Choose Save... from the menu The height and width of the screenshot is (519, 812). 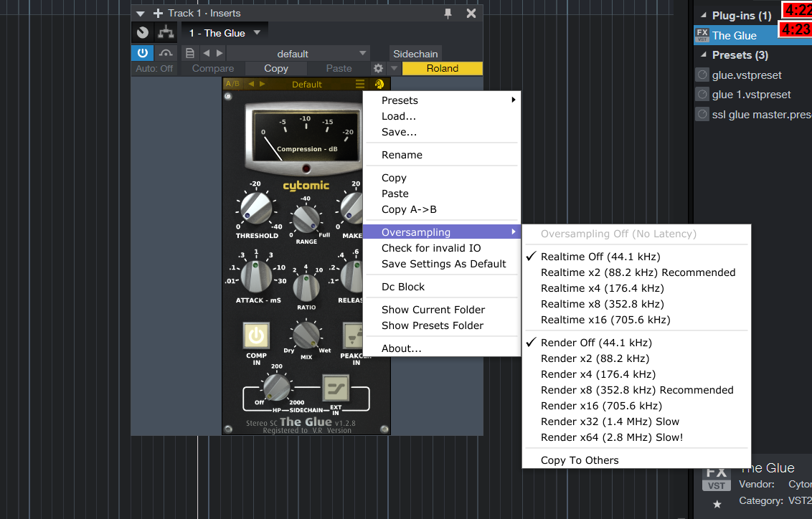(442, 132)
